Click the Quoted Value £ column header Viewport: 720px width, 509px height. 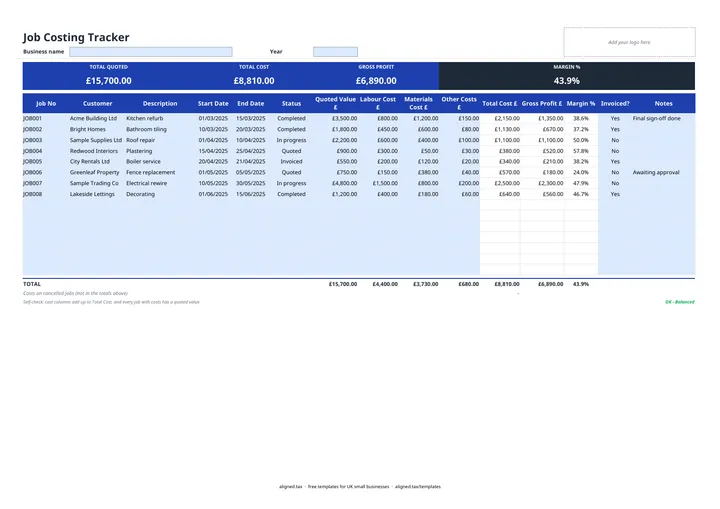pos(335,103)
